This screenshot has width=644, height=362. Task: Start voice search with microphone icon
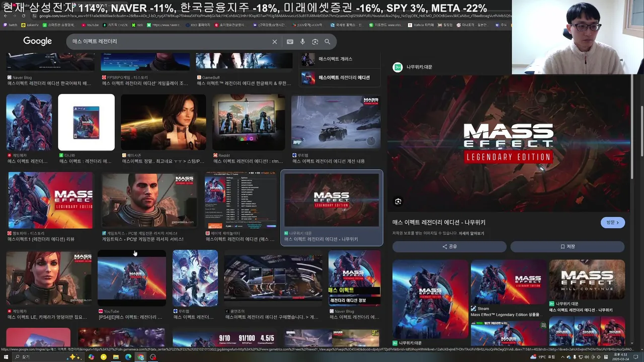[302, 42]
